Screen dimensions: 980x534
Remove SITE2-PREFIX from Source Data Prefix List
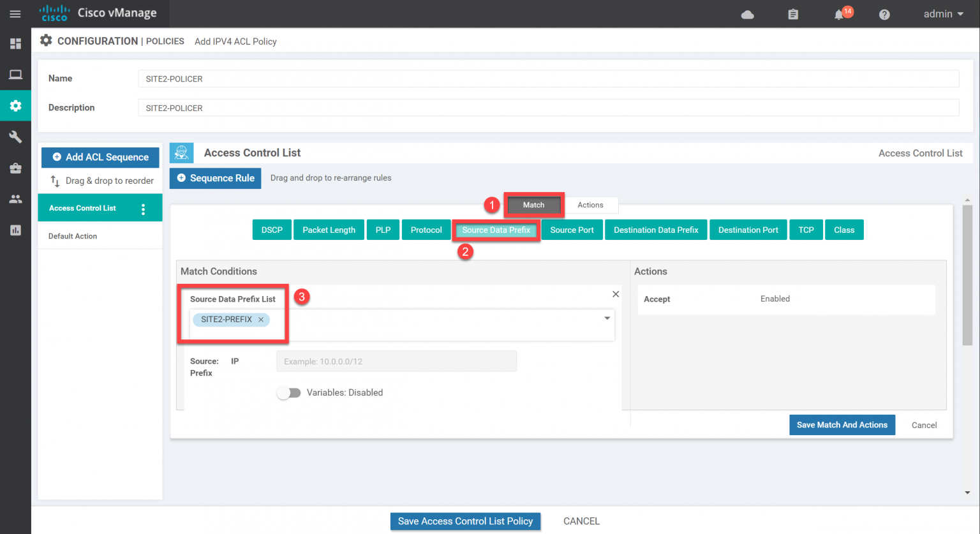click(261, 320)
